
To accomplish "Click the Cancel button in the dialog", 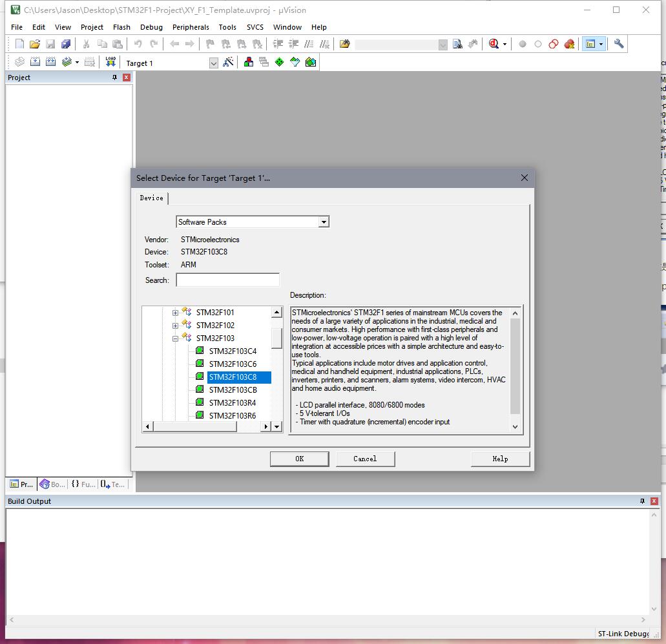I will click(365, 459).
